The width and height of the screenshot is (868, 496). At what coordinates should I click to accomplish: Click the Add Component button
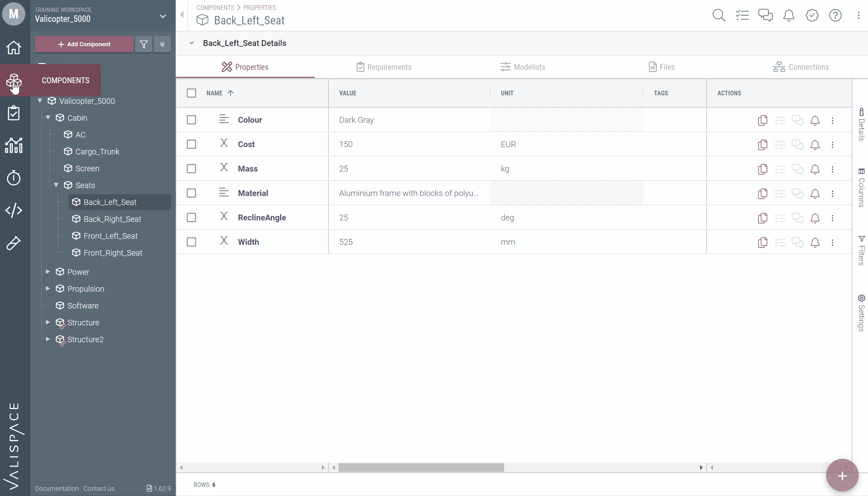tap(84, 44)
